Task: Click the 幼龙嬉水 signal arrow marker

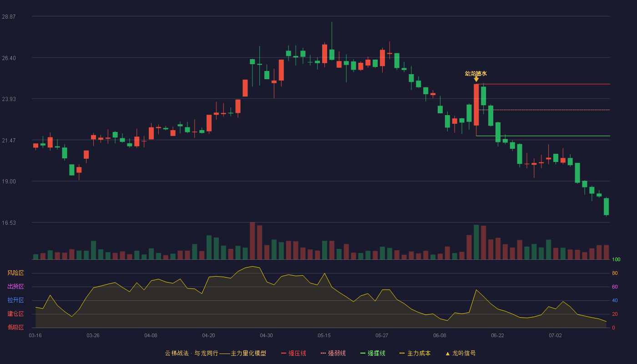Action: coord(476,79)
